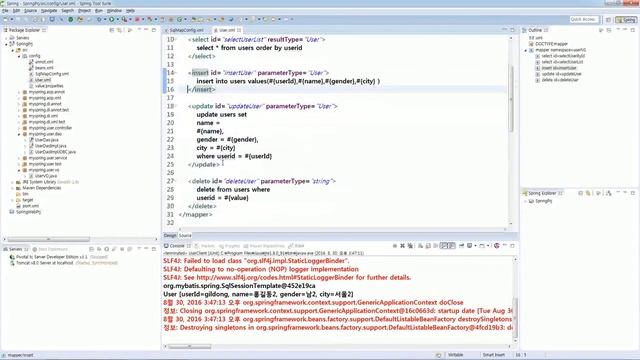Open the Display Selected Console icon
The width and height of the screenshot is (640, 360).
(470, 246)
